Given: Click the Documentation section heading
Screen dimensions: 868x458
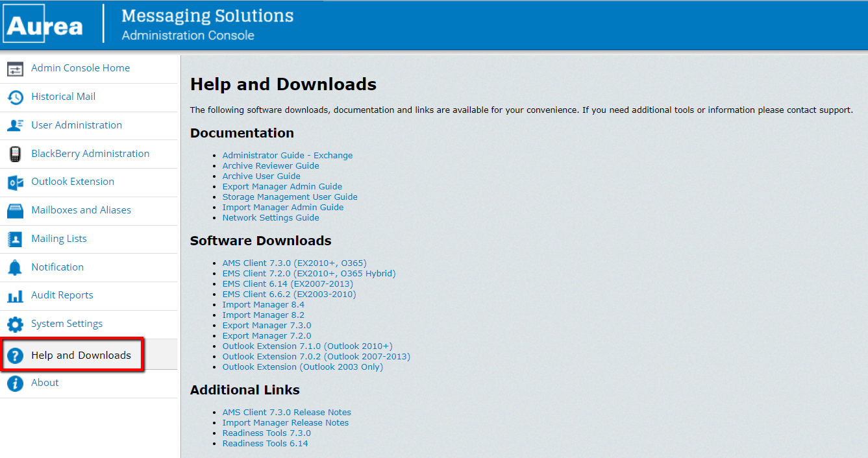Looking at the screenshot, I should pos(242,133).
